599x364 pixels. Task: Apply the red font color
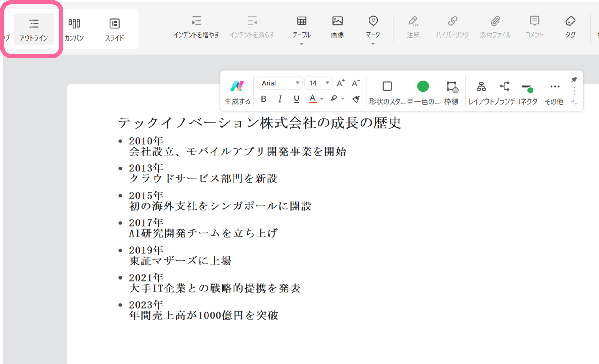[x=313, y=99]
